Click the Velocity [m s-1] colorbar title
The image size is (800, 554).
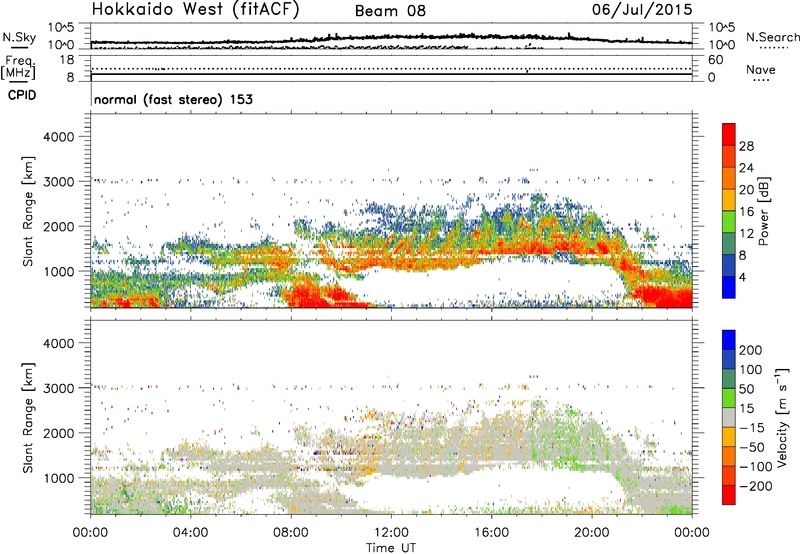click(782, 417)
